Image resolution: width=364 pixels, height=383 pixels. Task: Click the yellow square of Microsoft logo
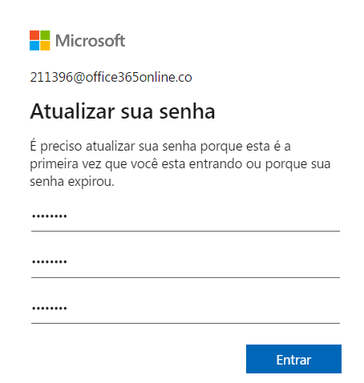point(45,46)
